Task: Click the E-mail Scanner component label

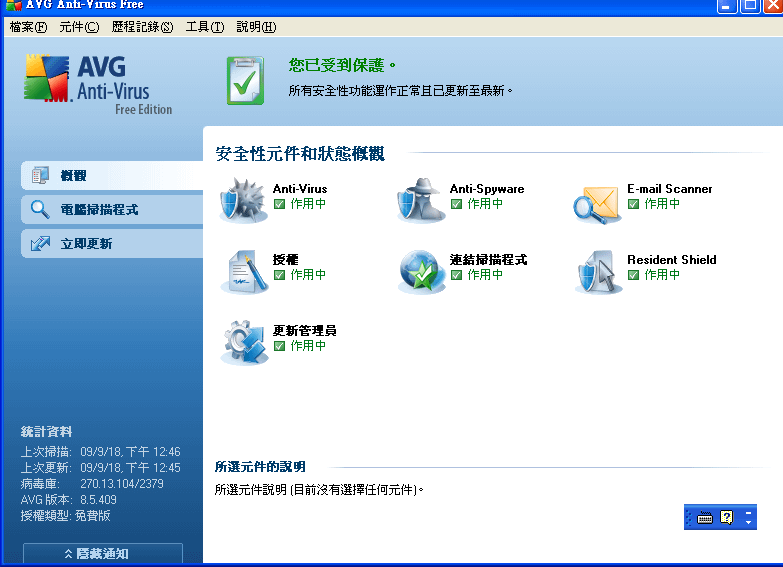Action: 670,189
